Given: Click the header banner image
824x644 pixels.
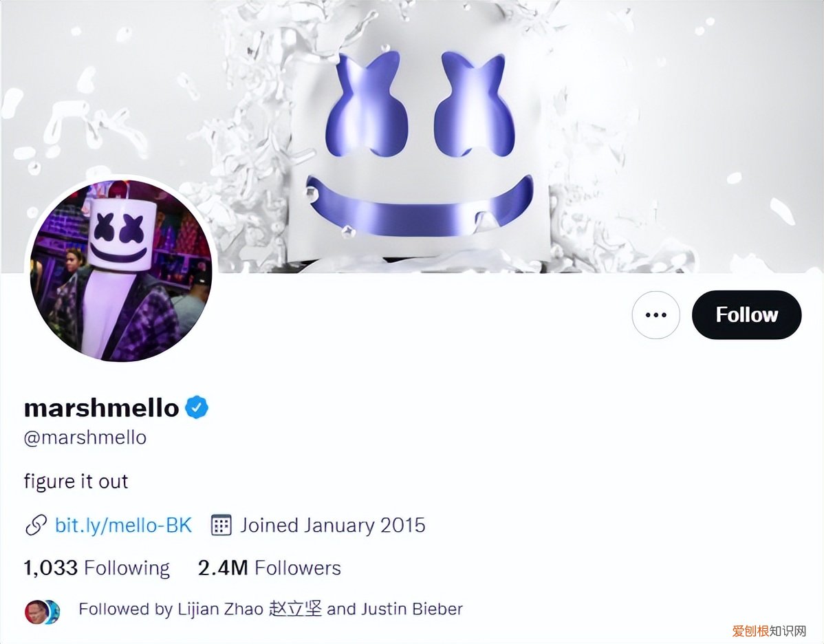Looking at the screenshot, I should [412, 137].
